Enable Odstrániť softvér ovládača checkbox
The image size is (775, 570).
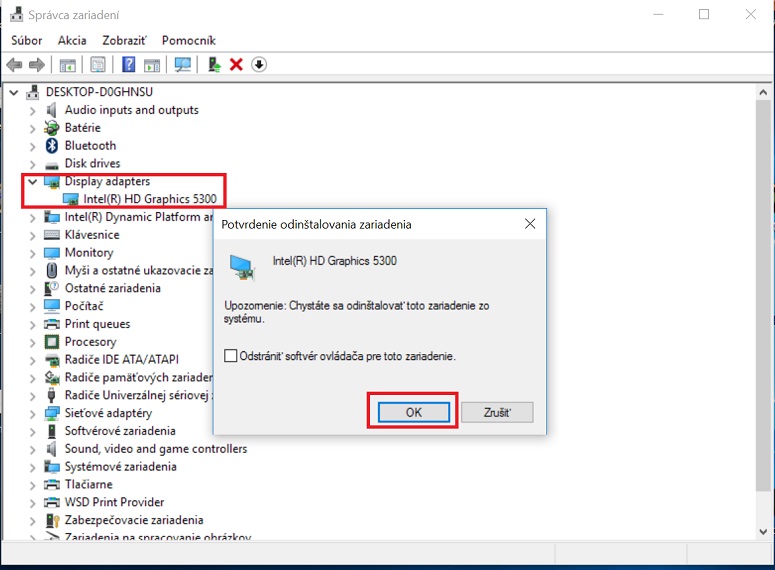click(230, 356)
